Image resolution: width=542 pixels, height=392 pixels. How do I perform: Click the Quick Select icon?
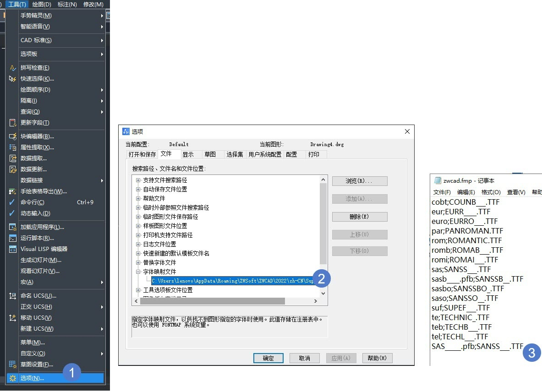pos(12,79)
